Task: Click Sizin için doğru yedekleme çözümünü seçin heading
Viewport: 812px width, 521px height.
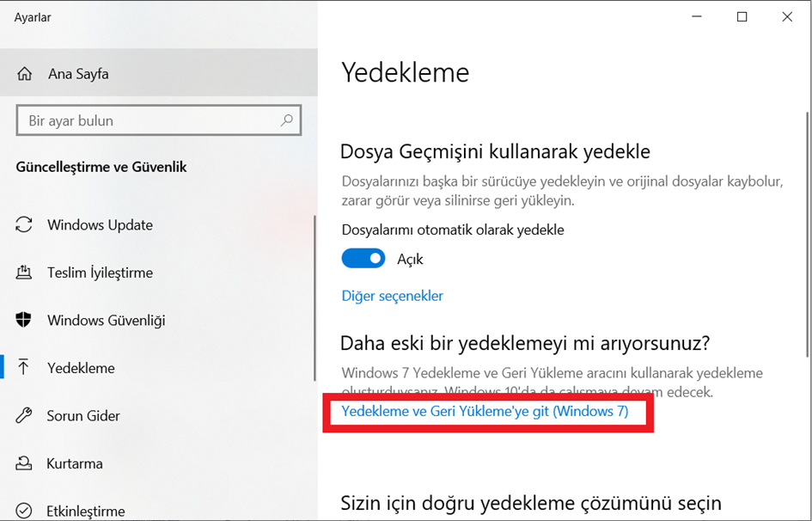Action: coord(531,503)
